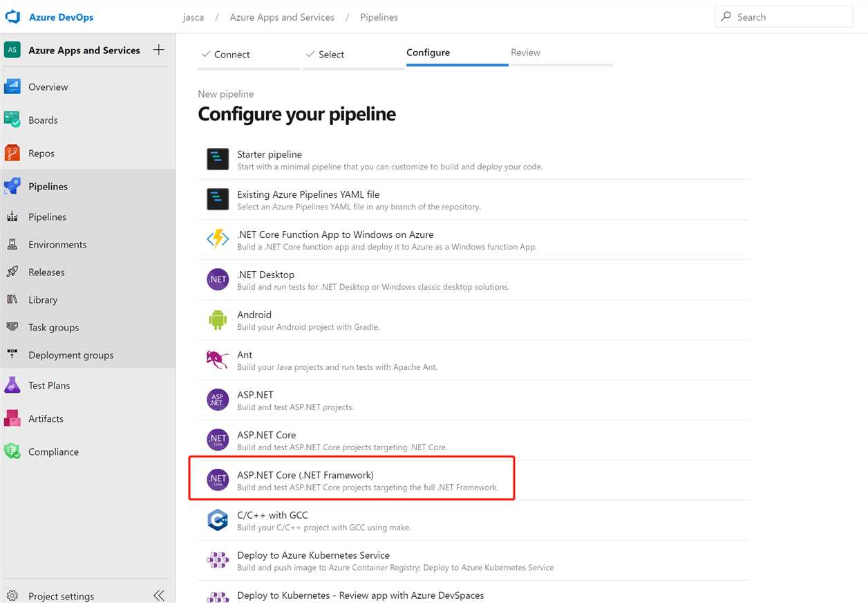Click the Releases rocket icon
The width and height of the screenshot is (868, 603).
click(12, 272)
